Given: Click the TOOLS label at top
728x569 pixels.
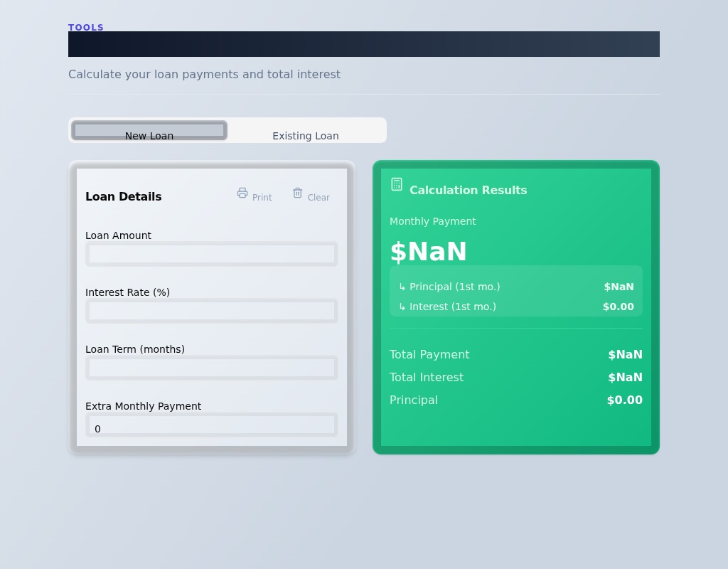Looking at the screenshot, I should (86, 28).
